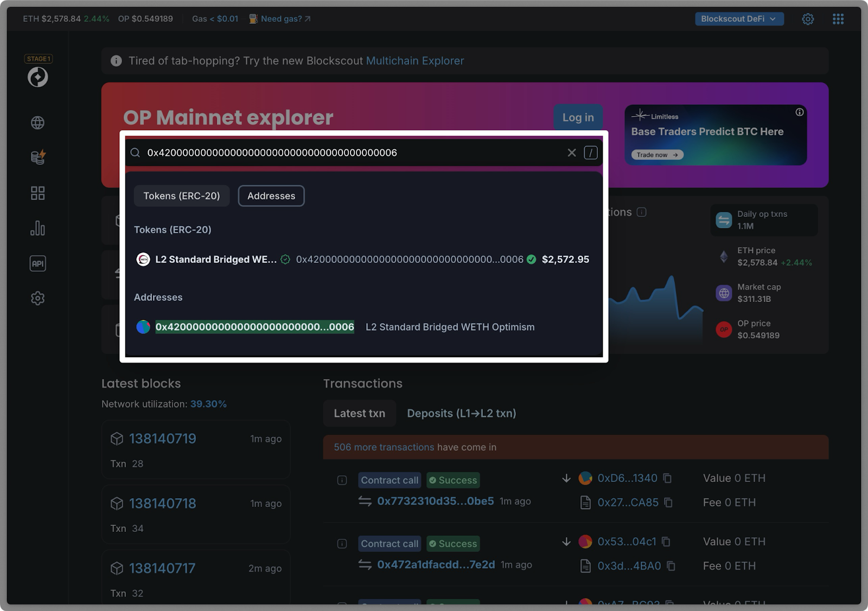Click Success status of transaction 0x472a1dfacdd...7e2d
Image resolution: width=868 pixels, height=611 pixels.
pos(453,544)
